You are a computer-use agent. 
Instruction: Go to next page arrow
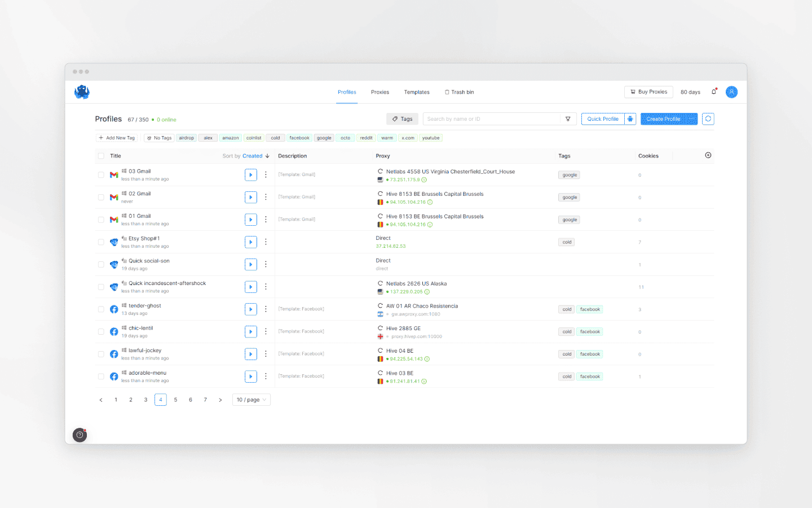click(x=220, y=400)
